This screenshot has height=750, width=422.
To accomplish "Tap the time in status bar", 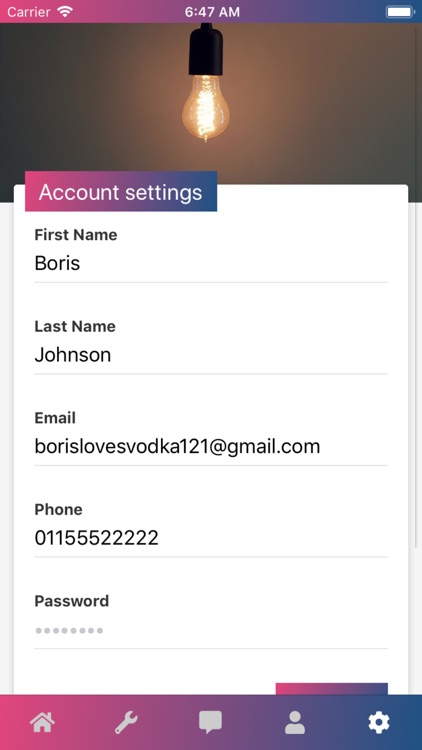I will pyautogui.click(x=212, y=12).
